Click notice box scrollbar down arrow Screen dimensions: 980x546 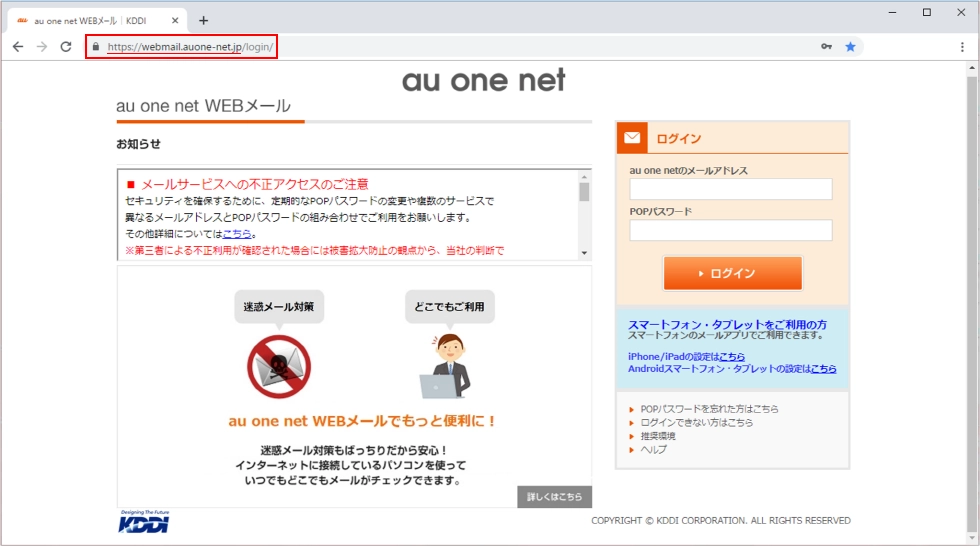[x=584, y=253]
